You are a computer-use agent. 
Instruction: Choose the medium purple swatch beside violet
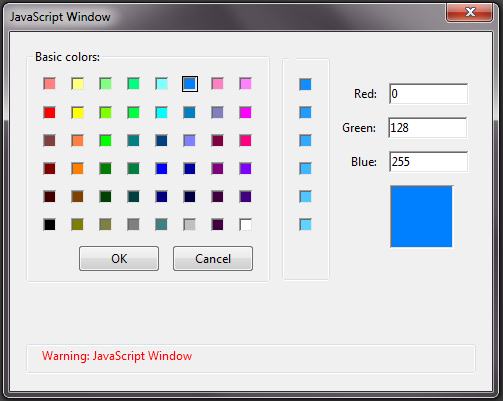click(x=217, y=169)
